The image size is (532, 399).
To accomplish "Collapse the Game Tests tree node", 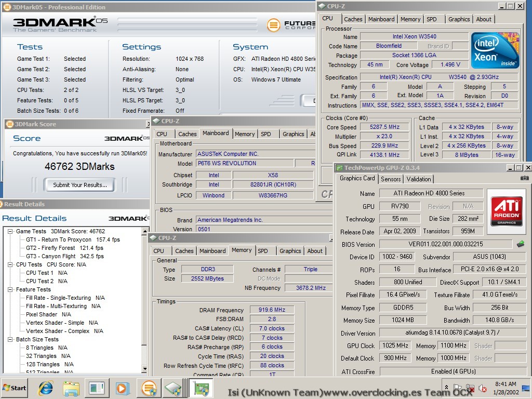I will point(10,231).
